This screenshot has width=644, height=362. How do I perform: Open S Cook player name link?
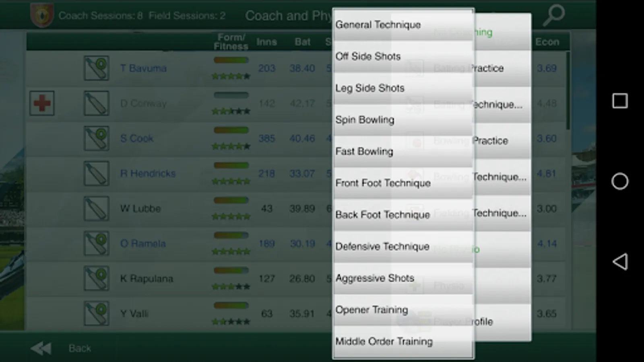click(137, 138)
